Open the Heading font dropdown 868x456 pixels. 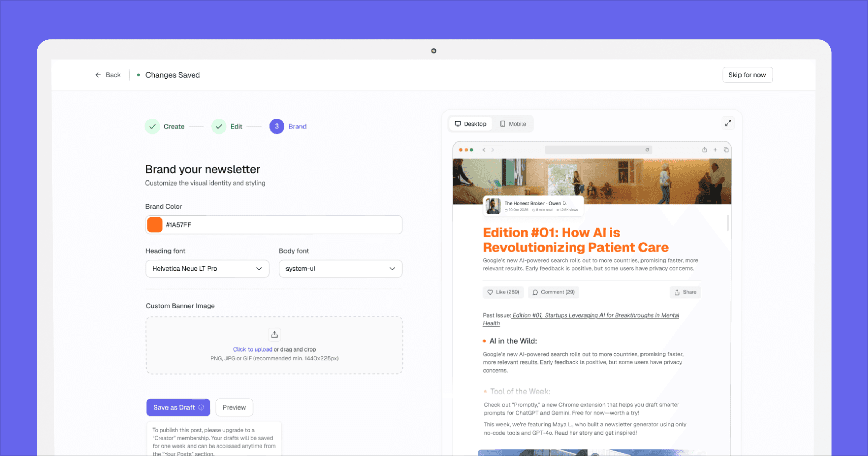coord(207,269)
